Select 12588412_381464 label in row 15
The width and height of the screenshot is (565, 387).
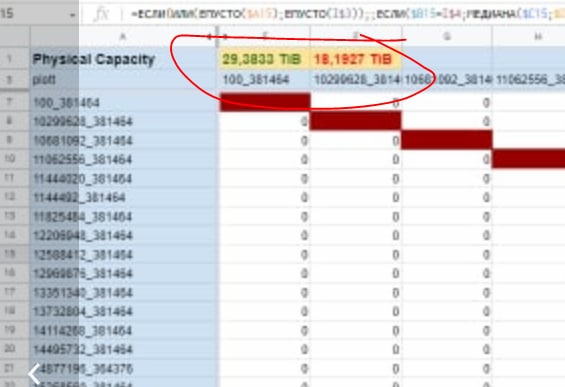click(x=124, y=254)
